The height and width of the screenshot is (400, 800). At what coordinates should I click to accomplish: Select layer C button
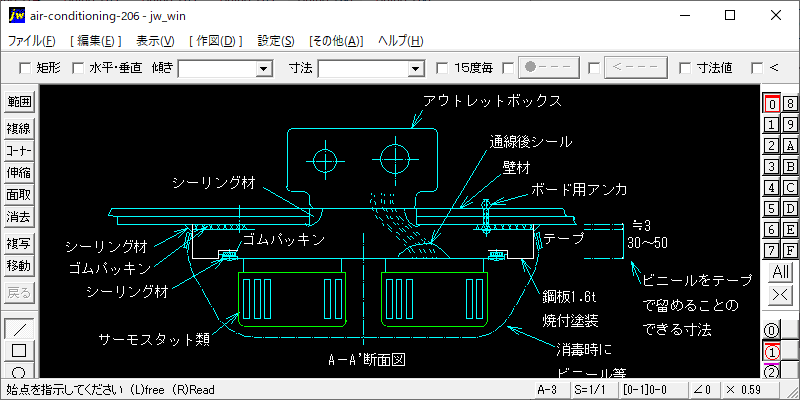[790, 188]
